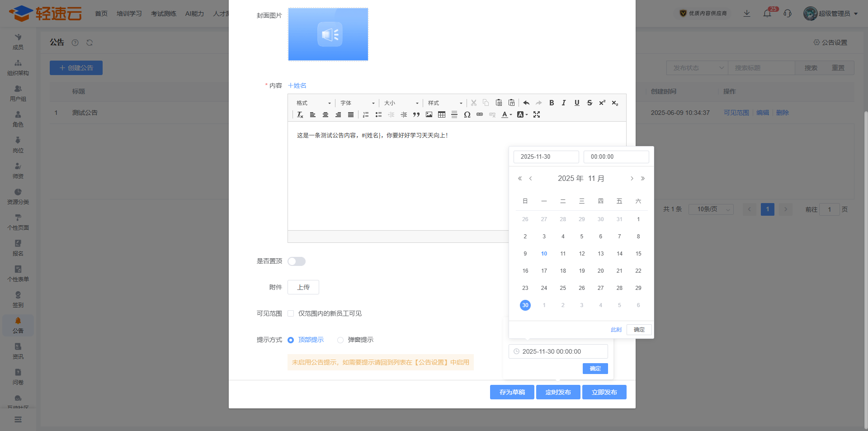Open the 字体 font dropdown
Image resolution: width=868 pixels, height=431 pixels.
(357, 103)
